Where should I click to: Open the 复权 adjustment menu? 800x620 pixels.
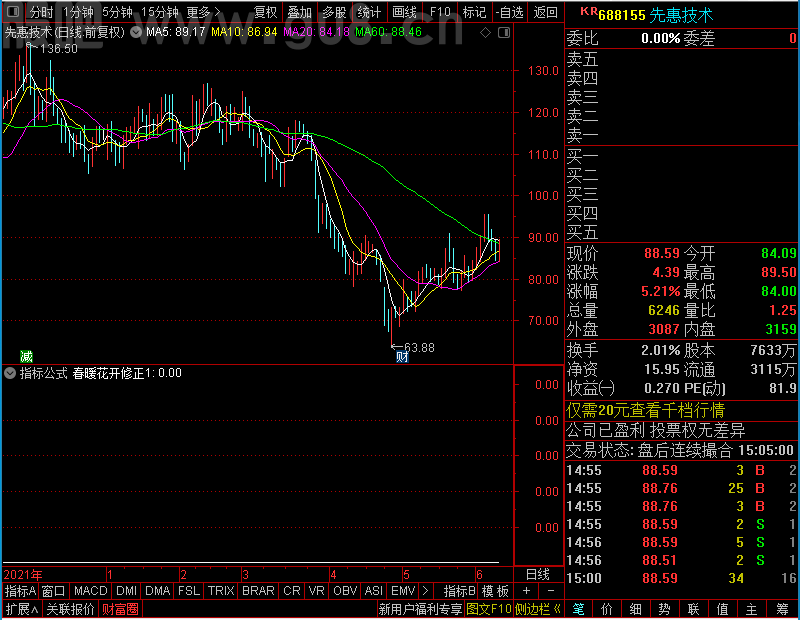(265, 12)
